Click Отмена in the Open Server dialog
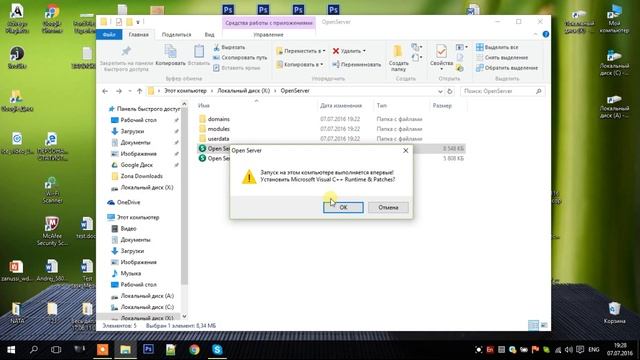Screen dimensions: 640x360 coord(388,207)
